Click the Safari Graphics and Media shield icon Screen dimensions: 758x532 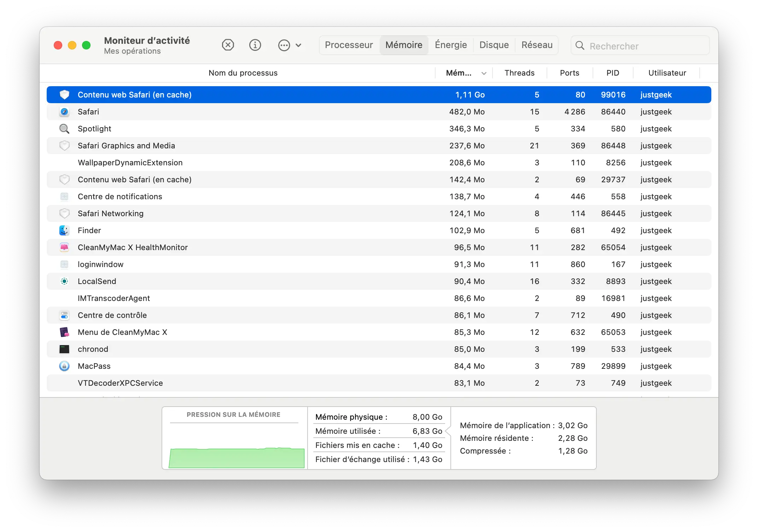pos(64,146)
